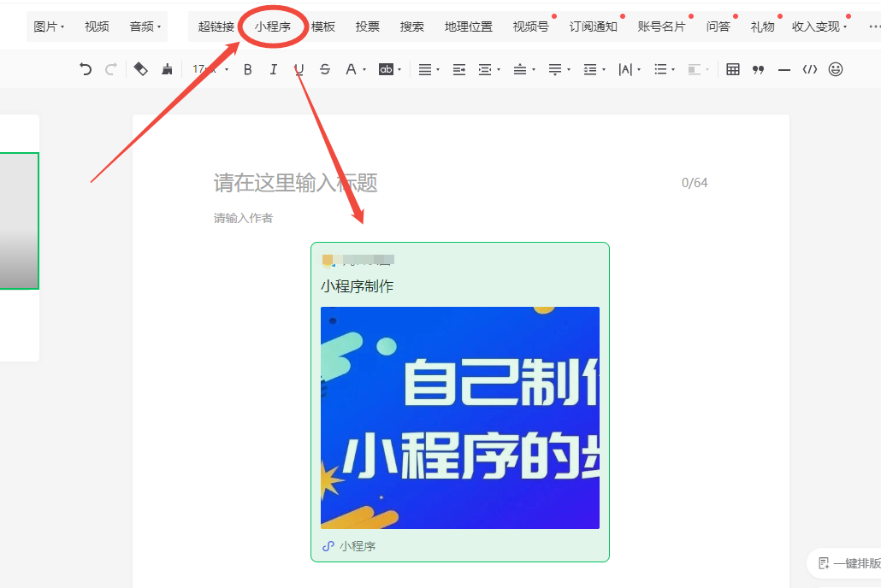Click the 礼物 option
The width and height of the screenshot is (881, 588).
point(762,26)
